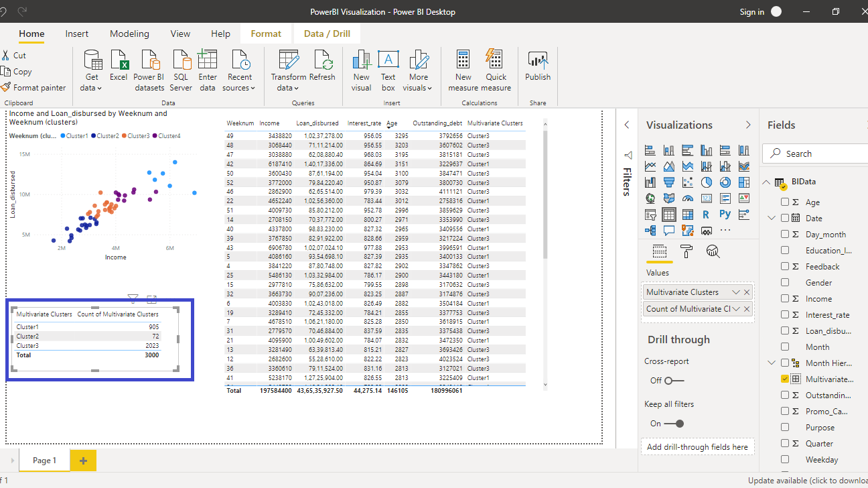Open Recent sources dropdown
Viewport: 868px width, 488px height.
pyautogui.click(x=240, y=70)
